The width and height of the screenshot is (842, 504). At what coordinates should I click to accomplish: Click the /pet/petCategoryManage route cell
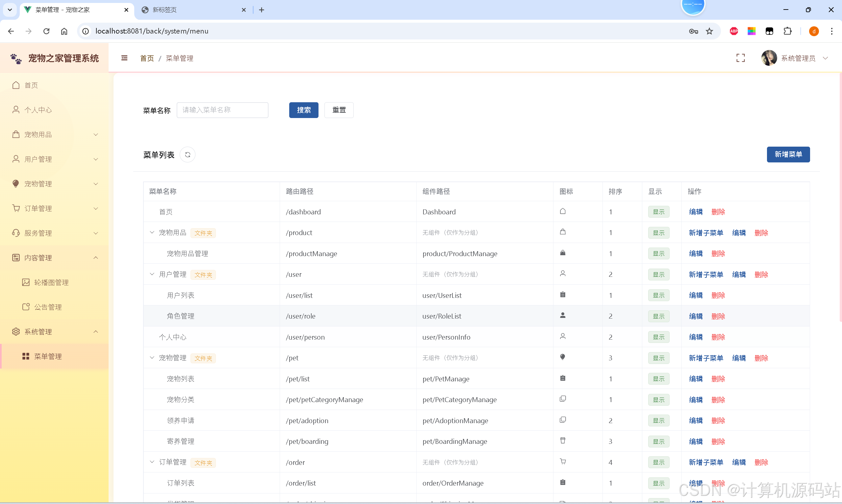pyautogui.click(x=348, y=400)
